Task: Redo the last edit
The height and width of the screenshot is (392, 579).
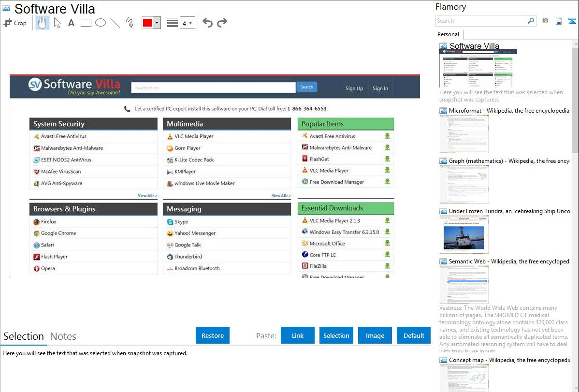Action: (x=222, y=23)
